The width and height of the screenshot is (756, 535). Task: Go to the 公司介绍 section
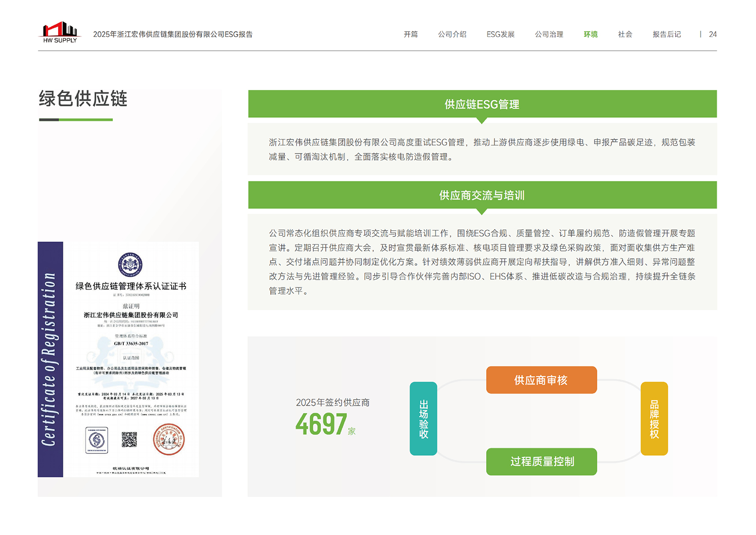tap(452, 35)
